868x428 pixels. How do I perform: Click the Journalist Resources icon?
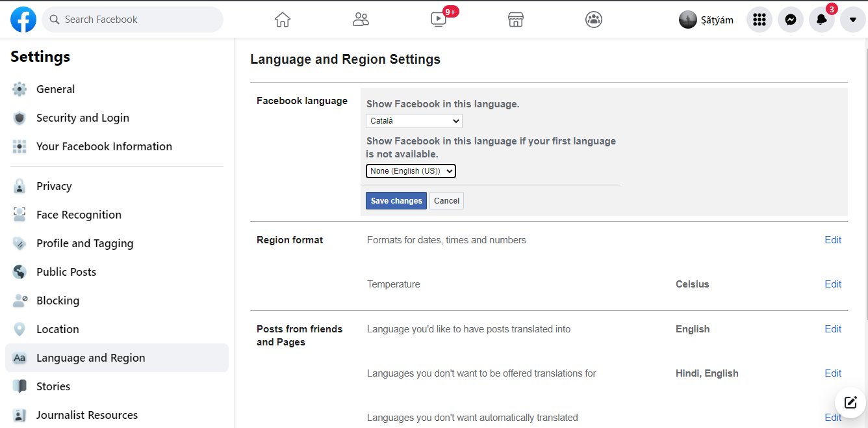point(19,415)
